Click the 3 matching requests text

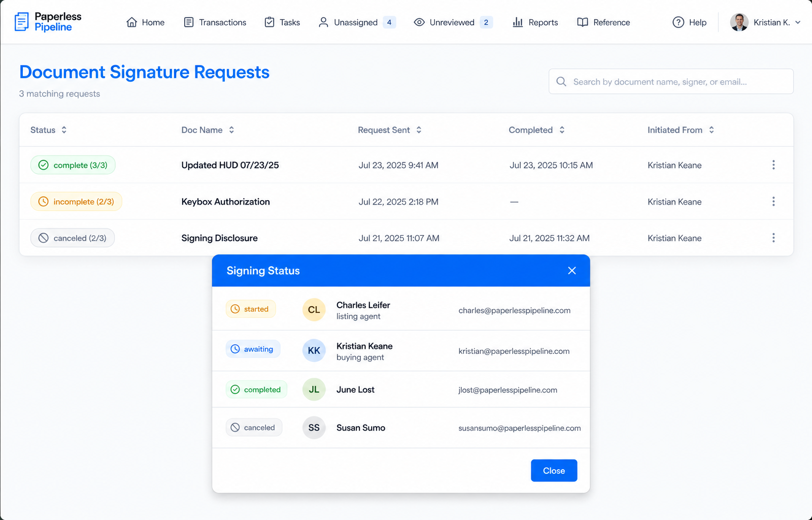(x=59, y=94)
